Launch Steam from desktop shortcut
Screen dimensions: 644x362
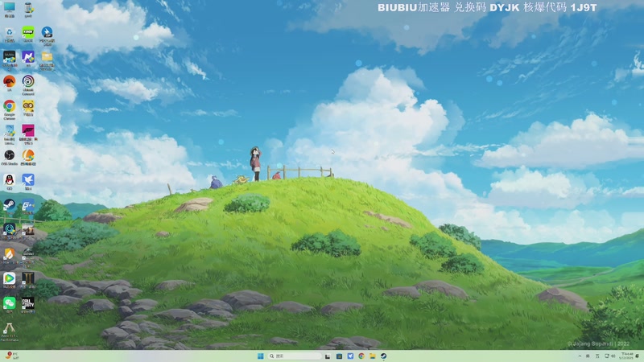(9, 207)
